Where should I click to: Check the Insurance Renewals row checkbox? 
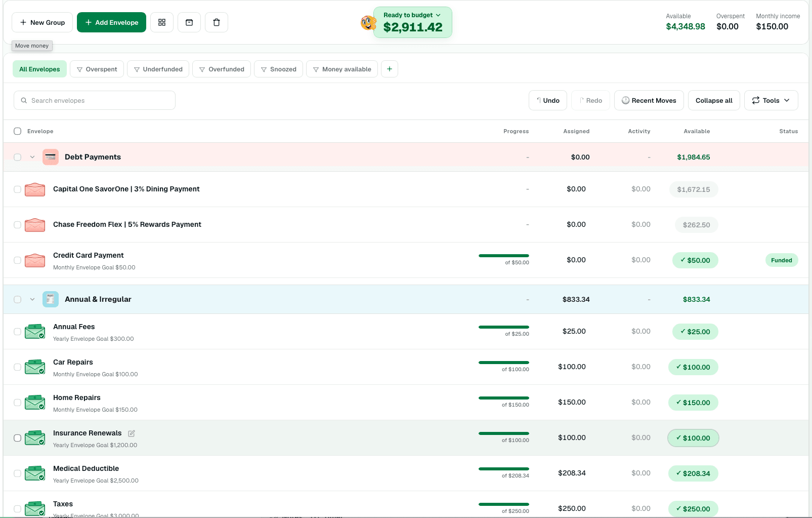(x=17, y=438)
